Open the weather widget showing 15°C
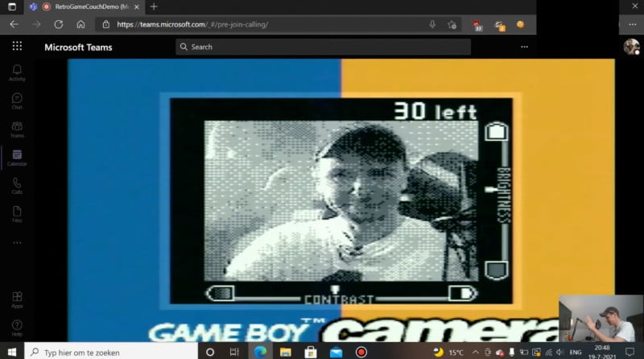The height and width of the screenshot is (359, 644). point(449,352)
